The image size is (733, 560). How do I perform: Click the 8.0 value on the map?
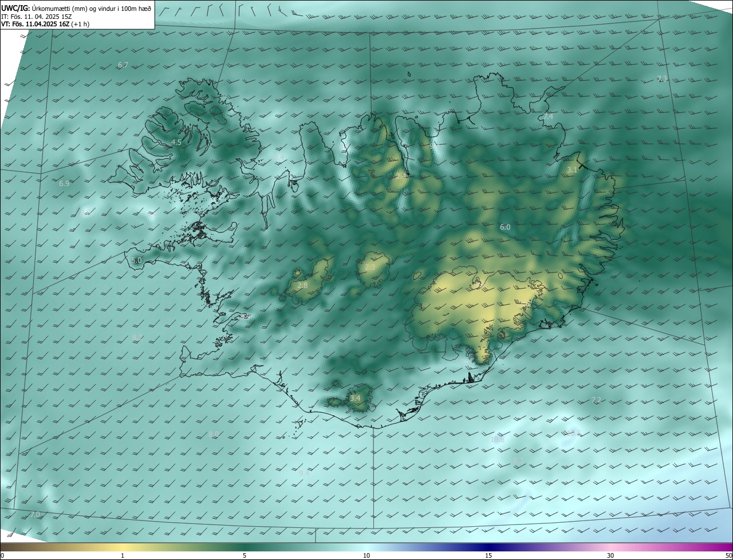(214, 435)
